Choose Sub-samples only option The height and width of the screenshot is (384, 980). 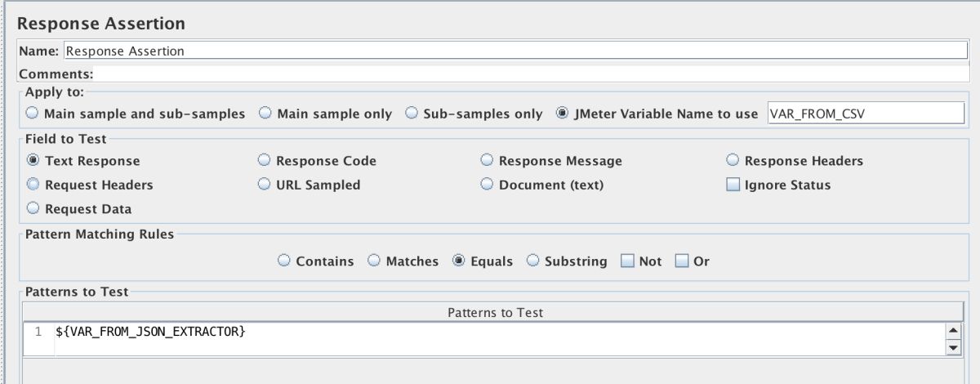(412, 114)
